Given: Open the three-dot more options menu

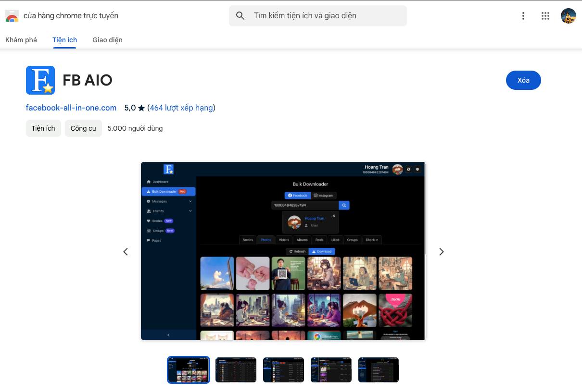Looking at the screenshot, I should tap(523, 16).
